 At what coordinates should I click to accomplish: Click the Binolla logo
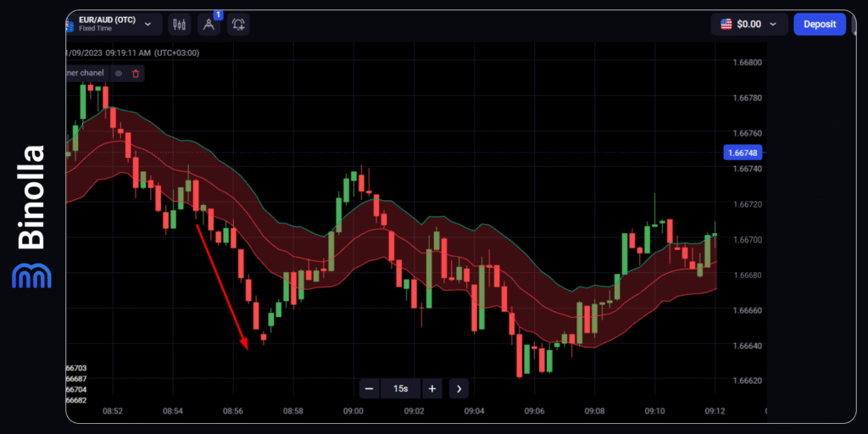[31, 216]
